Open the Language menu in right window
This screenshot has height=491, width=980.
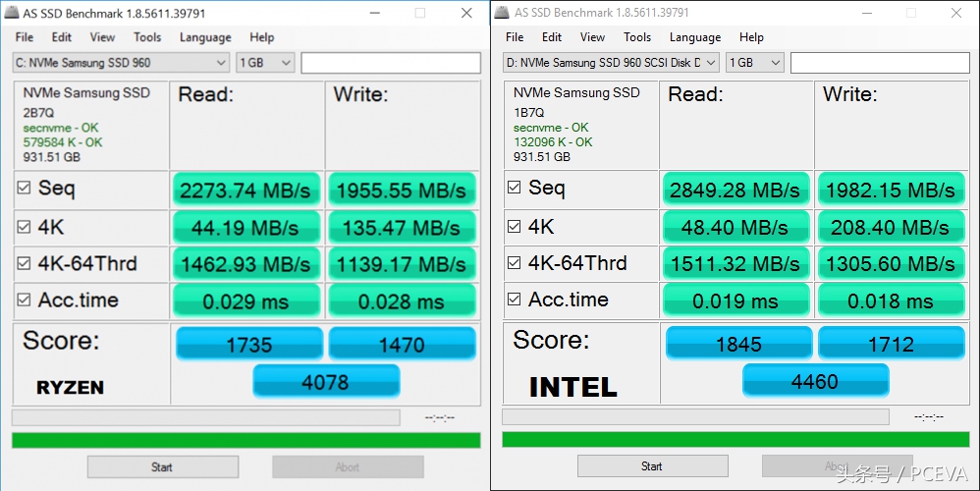(694, 37)
